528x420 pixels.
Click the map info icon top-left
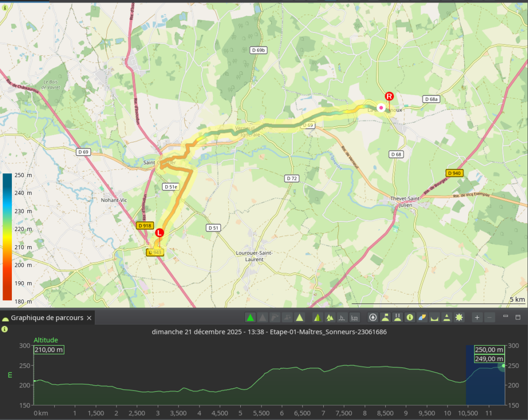tap(4, 7)
